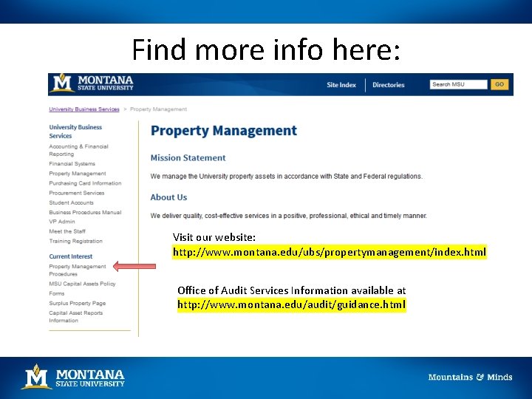This screenshot has width=532, height=399.
Task: Click the propertymanagement/index.html highlighted URL
Action: coord(329,253)
